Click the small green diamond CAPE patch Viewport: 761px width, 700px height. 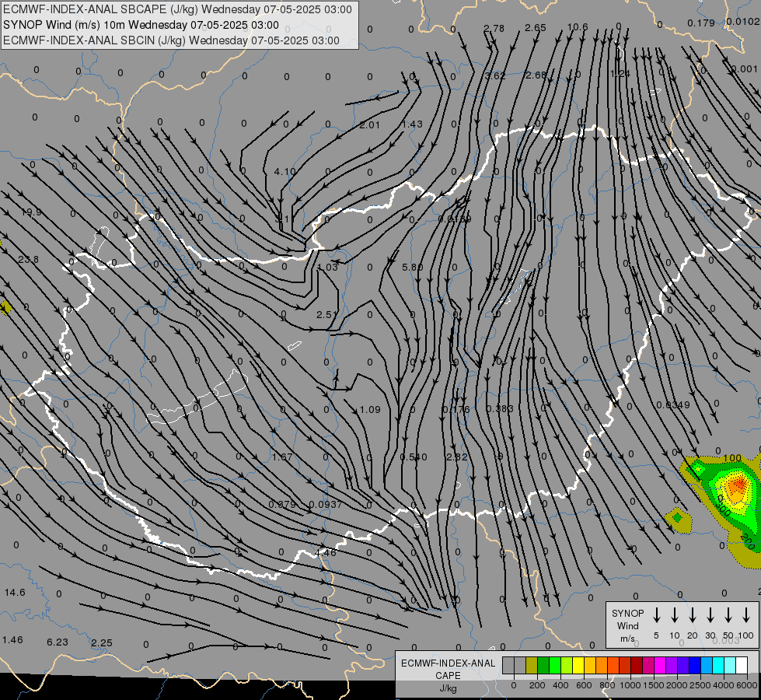pos(678,518)
